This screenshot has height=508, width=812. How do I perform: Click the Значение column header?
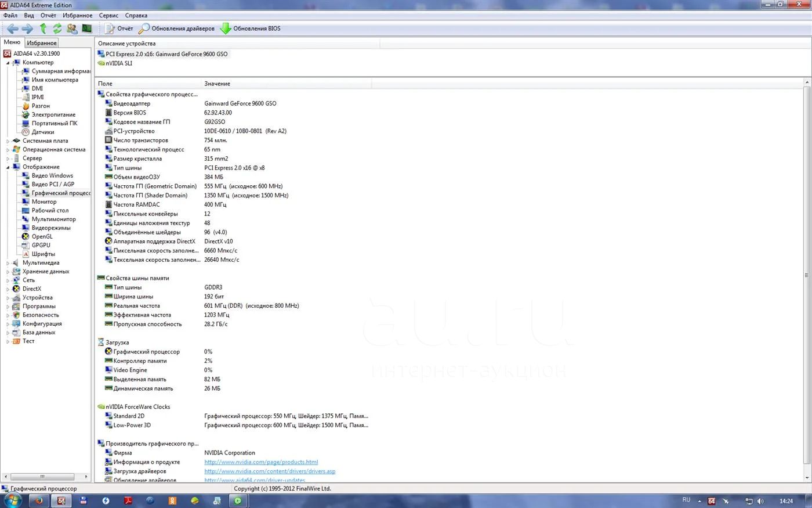click(286, 84)
